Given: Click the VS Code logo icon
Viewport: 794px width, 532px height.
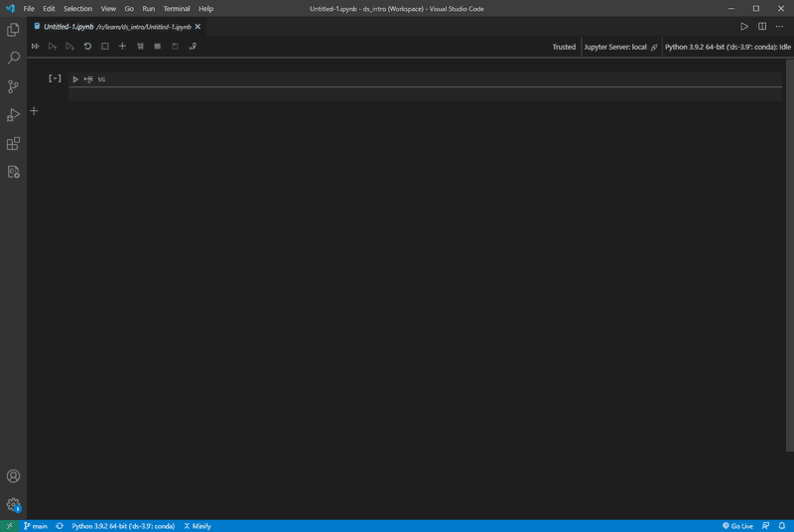Looking at the screenshot, I should pos(10,9).
